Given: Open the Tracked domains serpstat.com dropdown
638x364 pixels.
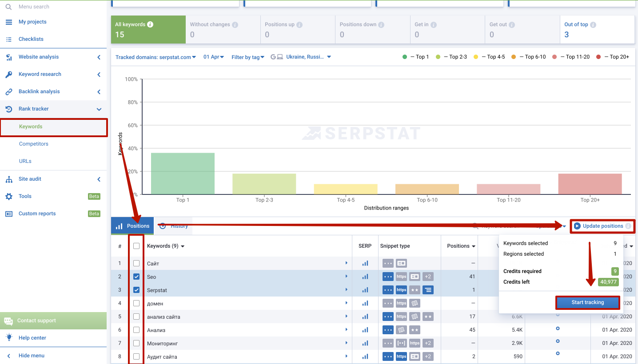Looking at the screenshot, I should pyautogui.click(x=155, y=57).
